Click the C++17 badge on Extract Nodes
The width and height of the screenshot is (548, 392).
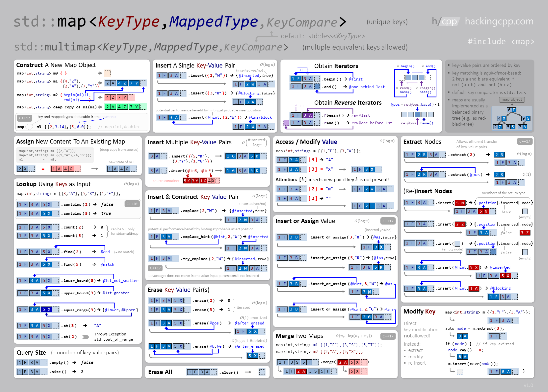click(x=525, y=141)
